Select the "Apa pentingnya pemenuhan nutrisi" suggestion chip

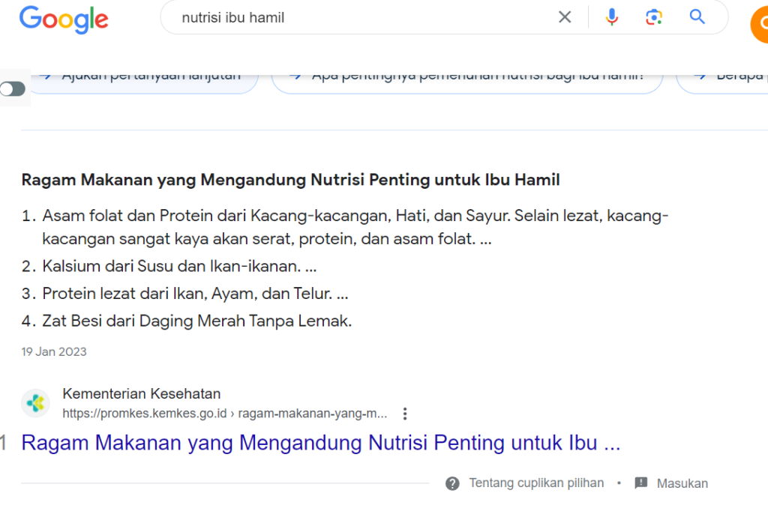coord(467,82)
